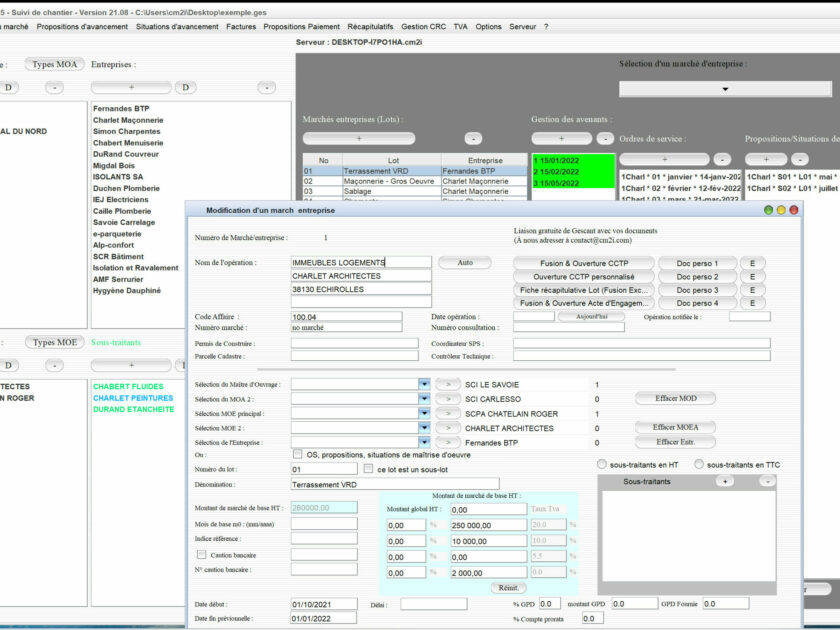Enable the Caution bancaire checkbox
This screenshot has width=840, height=630.
[201, 554]
